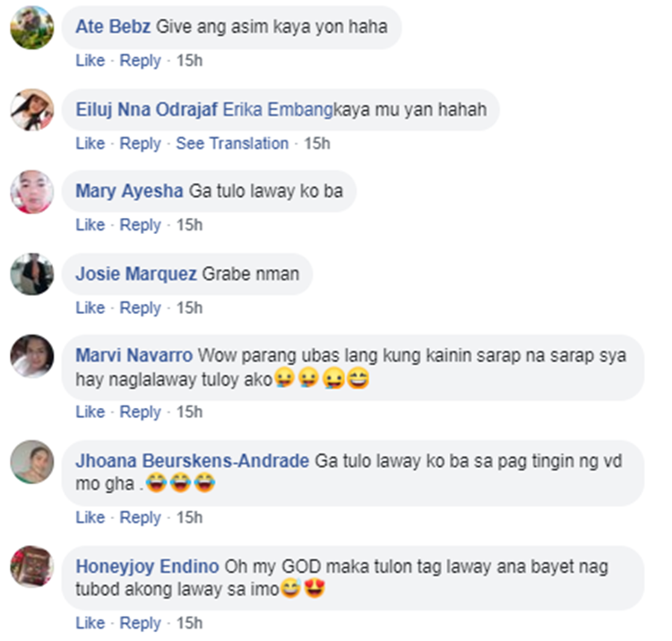The image size is (672, 641).
Task: Open Ate Bebz's profile picture
Action: [x=32, y=28]
